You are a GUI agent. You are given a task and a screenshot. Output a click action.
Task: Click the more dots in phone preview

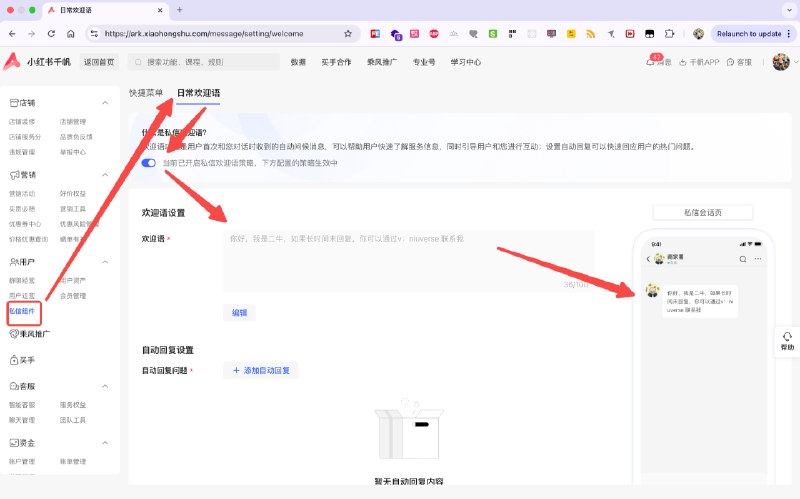tap(758, 259)
